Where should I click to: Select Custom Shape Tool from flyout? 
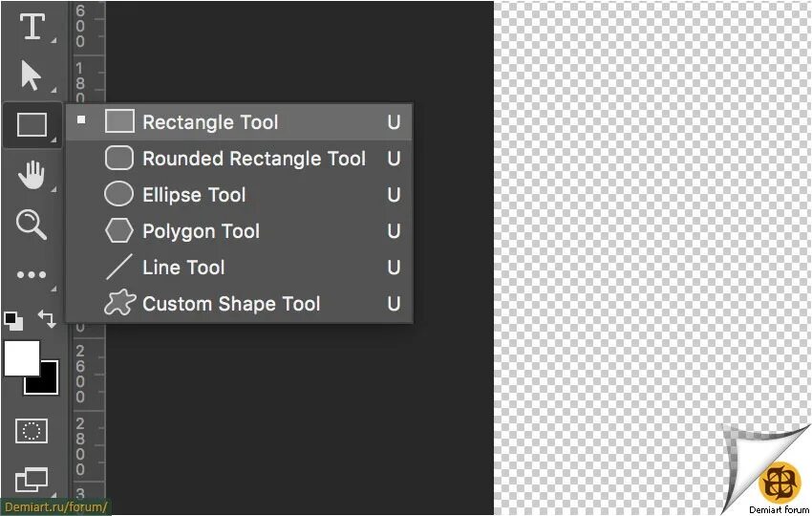tap(231, 304)
